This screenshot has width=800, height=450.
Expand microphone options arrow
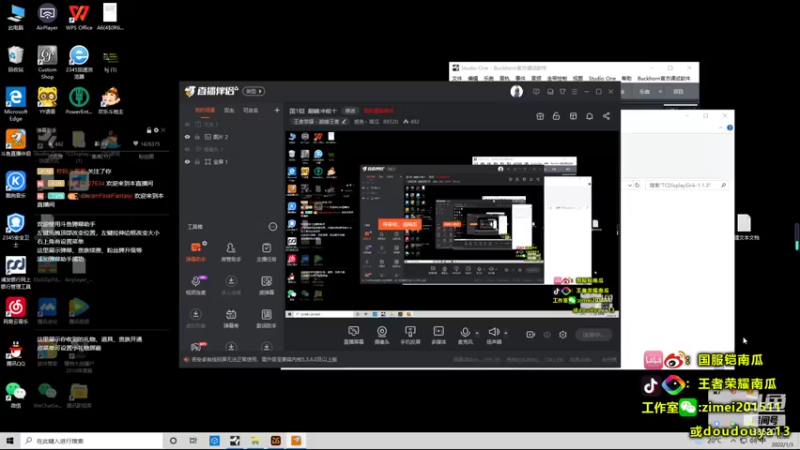click(477, 333)
